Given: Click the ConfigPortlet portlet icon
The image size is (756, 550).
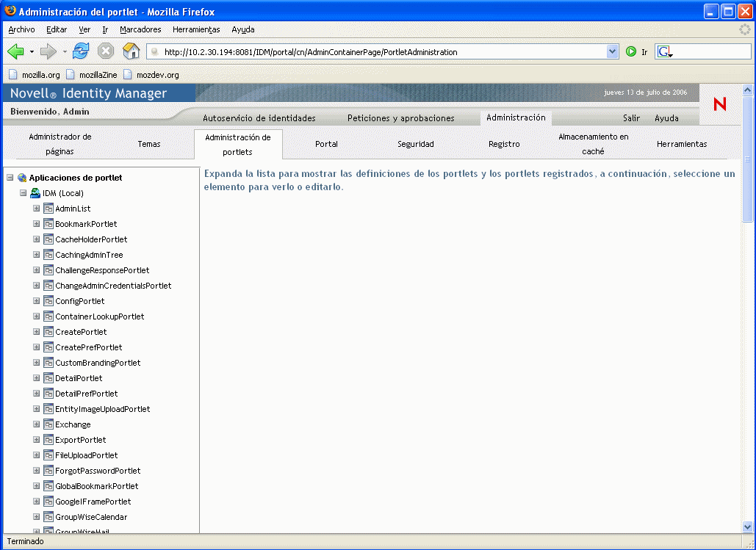Looking at the screenshot, I should coord(48,301).
